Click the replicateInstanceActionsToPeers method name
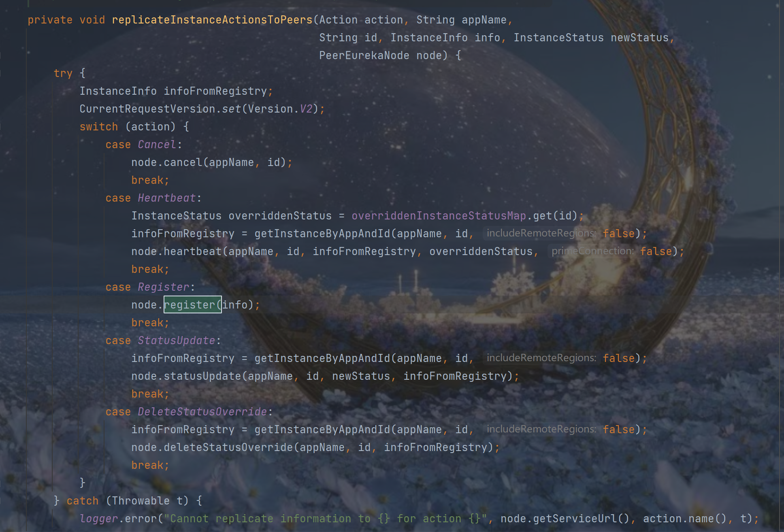This screenshot has height=532, width=784. pos(212,20)
